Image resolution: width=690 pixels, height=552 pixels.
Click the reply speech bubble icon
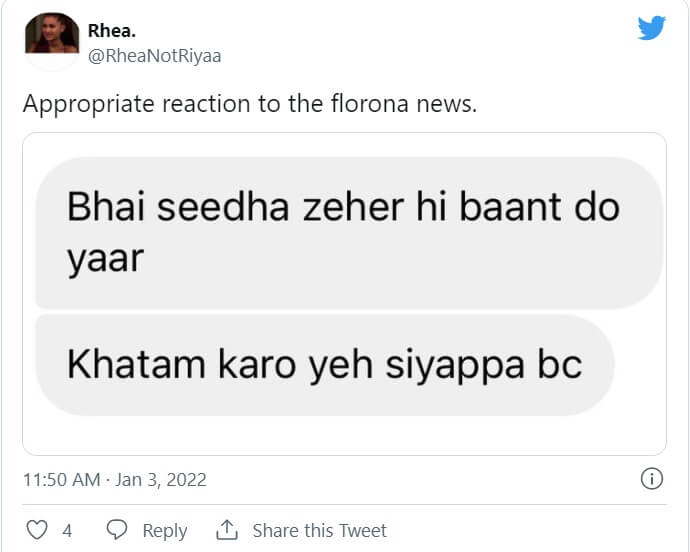(117, 530)
